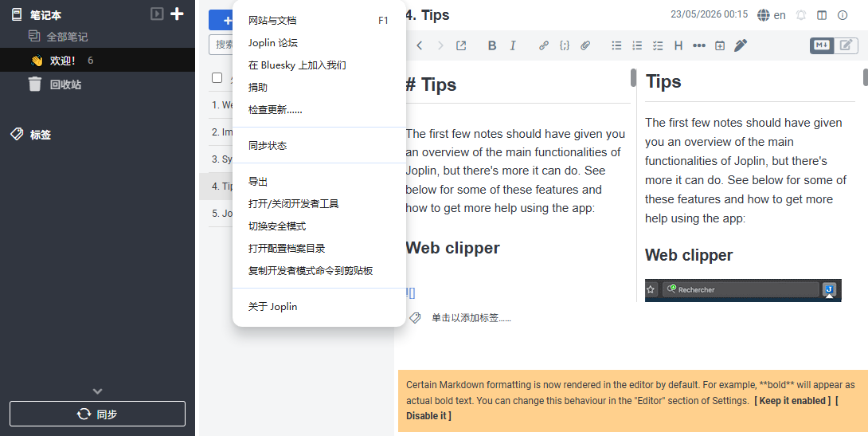Click the Keep it enabled link
Viewport: 868px width, 436px height.
click(792, 401)
